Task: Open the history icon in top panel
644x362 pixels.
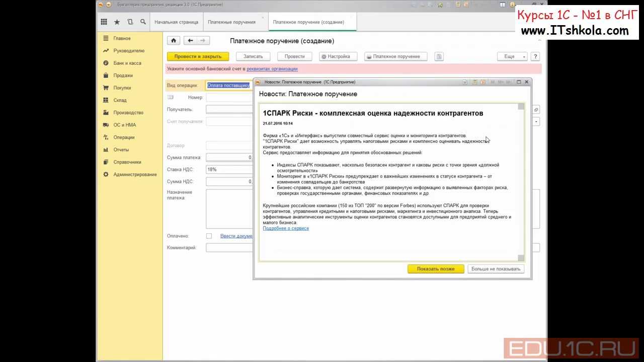Action: (x=130, y=22)
